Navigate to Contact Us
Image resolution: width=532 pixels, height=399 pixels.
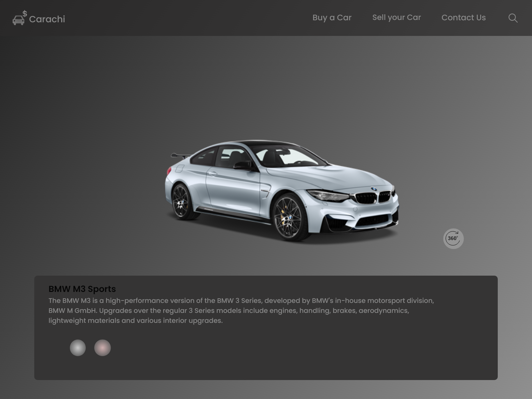(464, 18)
